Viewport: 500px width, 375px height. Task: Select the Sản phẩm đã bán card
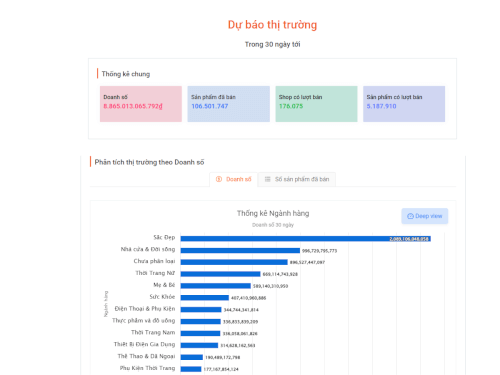click(229, 104)
